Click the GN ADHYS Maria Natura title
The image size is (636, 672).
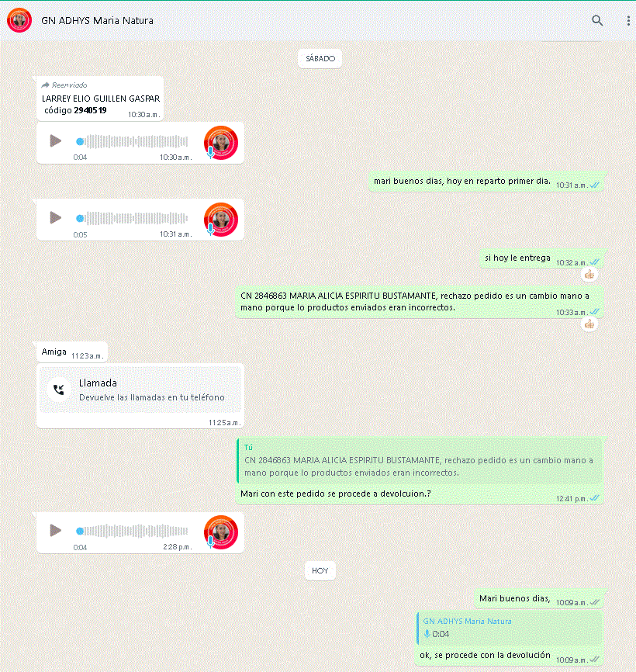[97, 21]
